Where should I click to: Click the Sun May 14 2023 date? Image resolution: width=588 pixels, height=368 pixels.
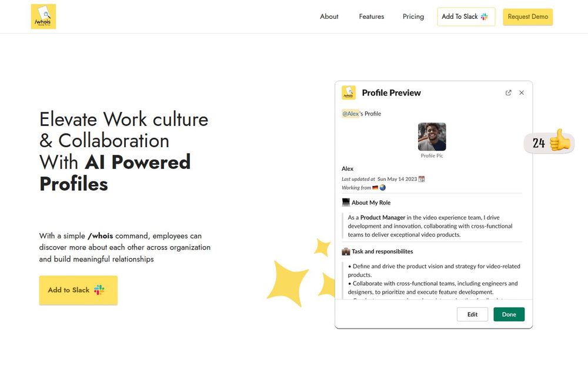pyautogui.click(x=397, y=179)
